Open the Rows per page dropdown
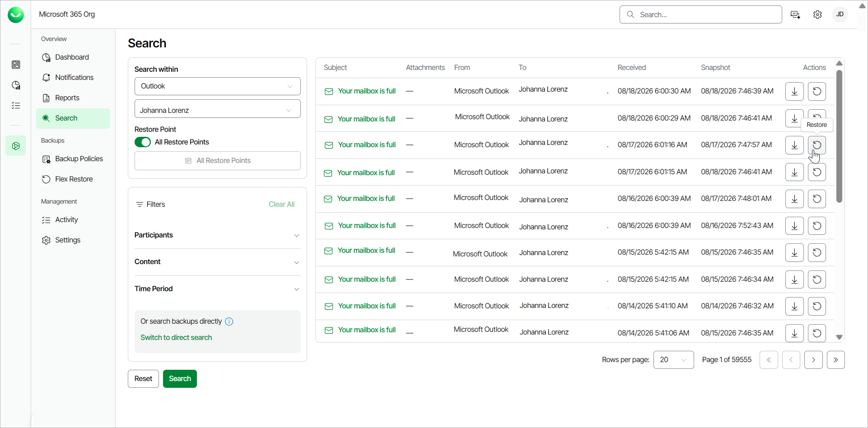This screenshot has height=428, width=868. (674, 360)
